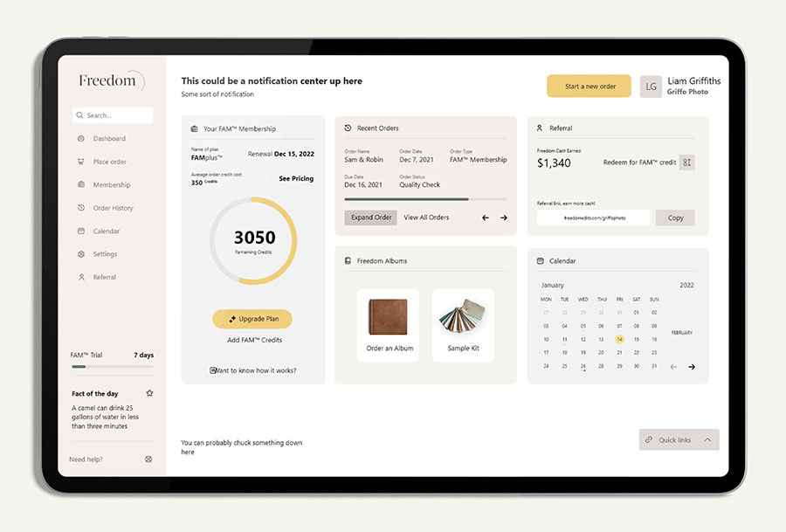Screen dimensions: 786x532
Task: Open the Sample Kit album thumbnail
Action: coord(463,325)
